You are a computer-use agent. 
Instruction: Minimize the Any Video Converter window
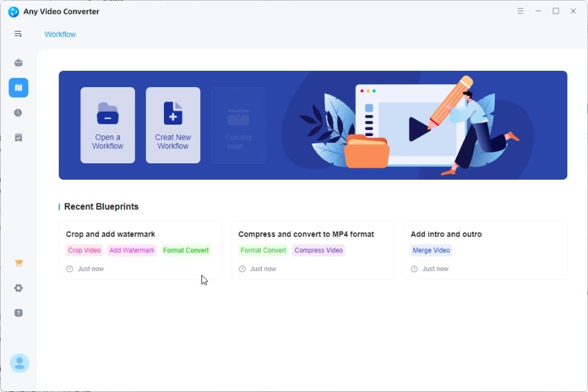point(538,11)
